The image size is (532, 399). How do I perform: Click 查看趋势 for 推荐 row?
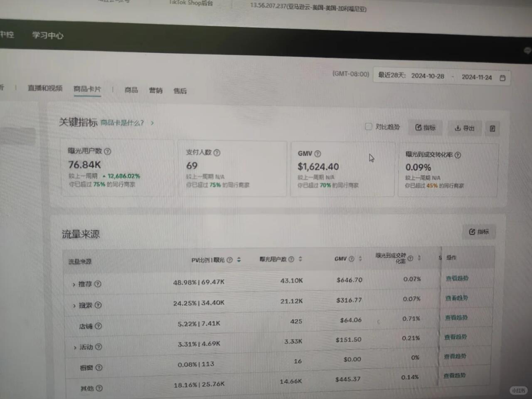click(457, 278)
